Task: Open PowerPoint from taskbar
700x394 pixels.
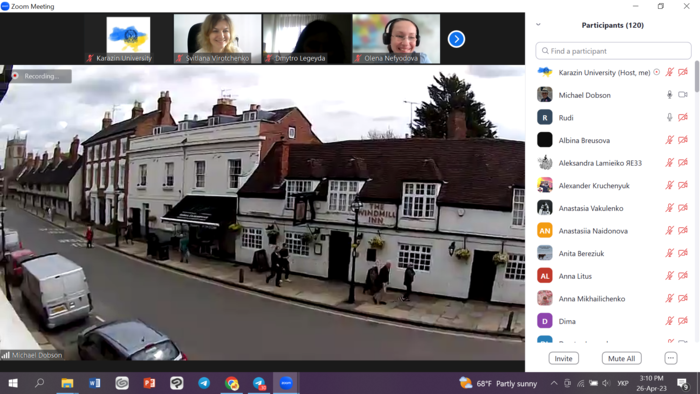Action: pos(149,383)
